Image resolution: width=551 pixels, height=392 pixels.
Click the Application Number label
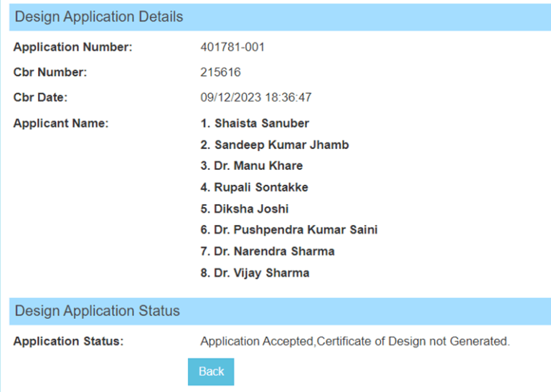(x=72, y=47)
